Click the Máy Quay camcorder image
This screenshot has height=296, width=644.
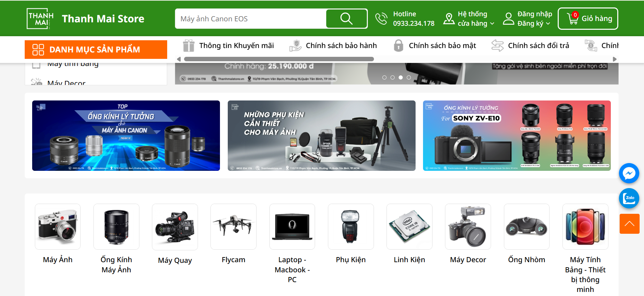[175, 227]
